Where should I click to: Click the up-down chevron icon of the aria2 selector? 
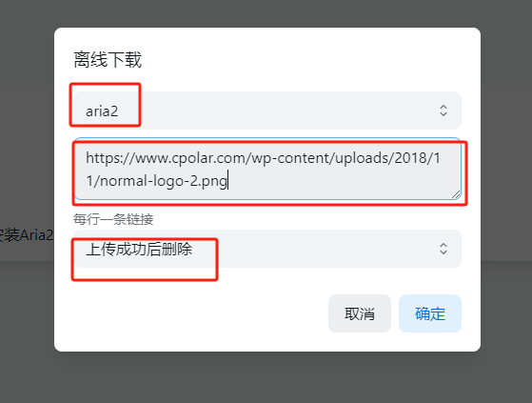click(x=443, y=111)
